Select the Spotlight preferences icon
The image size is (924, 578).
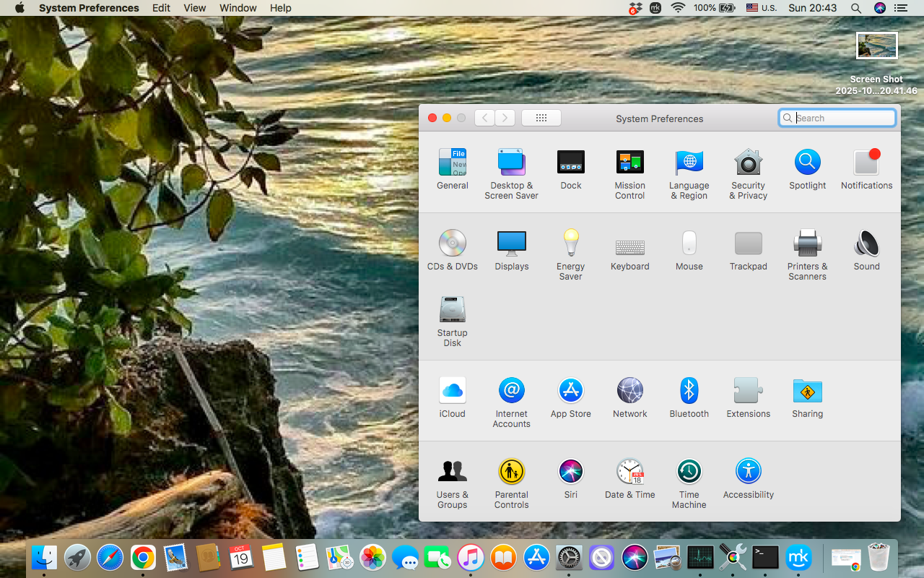(x=807, y=162)
